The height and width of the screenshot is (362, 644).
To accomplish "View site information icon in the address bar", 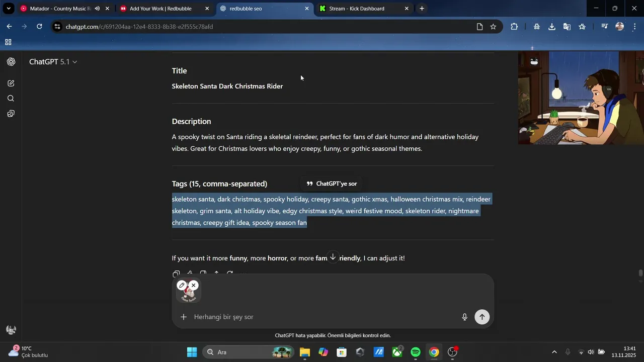I will (58, 27).
